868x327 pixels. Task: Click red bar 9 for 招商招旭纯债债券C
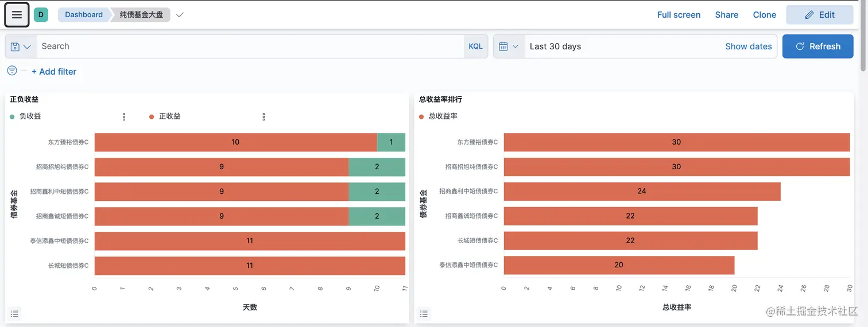[x=222, y=167]
